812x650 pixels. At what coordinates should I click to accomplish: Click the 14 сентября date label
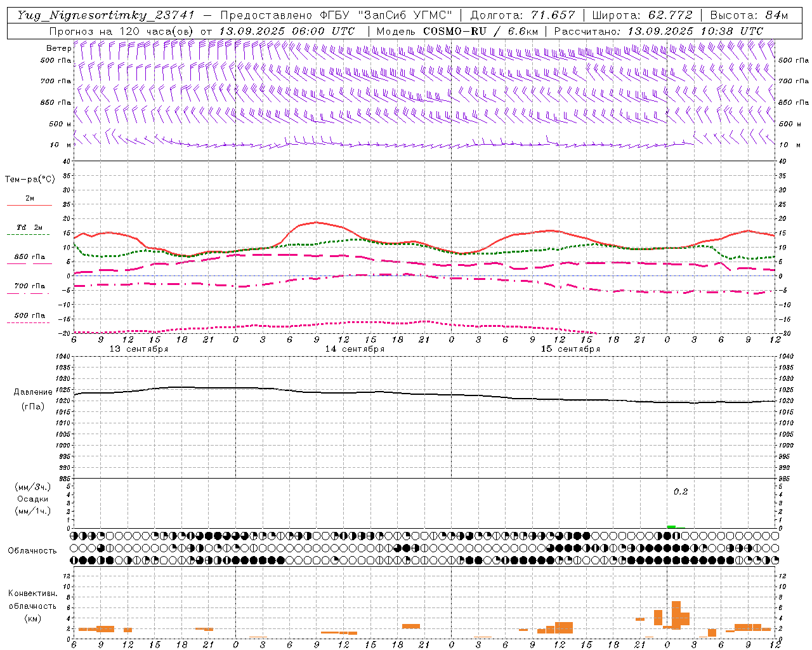pyautogui.click(x=355, y=349)
